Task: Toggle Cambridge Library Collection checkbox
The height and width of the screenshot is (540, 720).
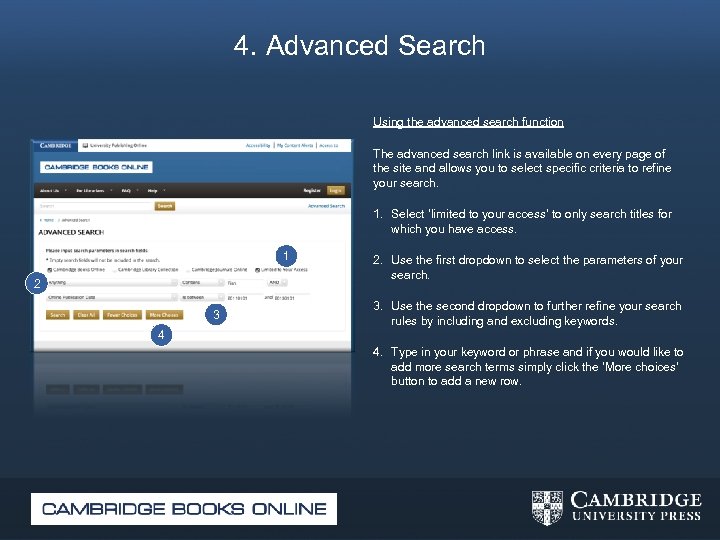Action: coord(114,270)
